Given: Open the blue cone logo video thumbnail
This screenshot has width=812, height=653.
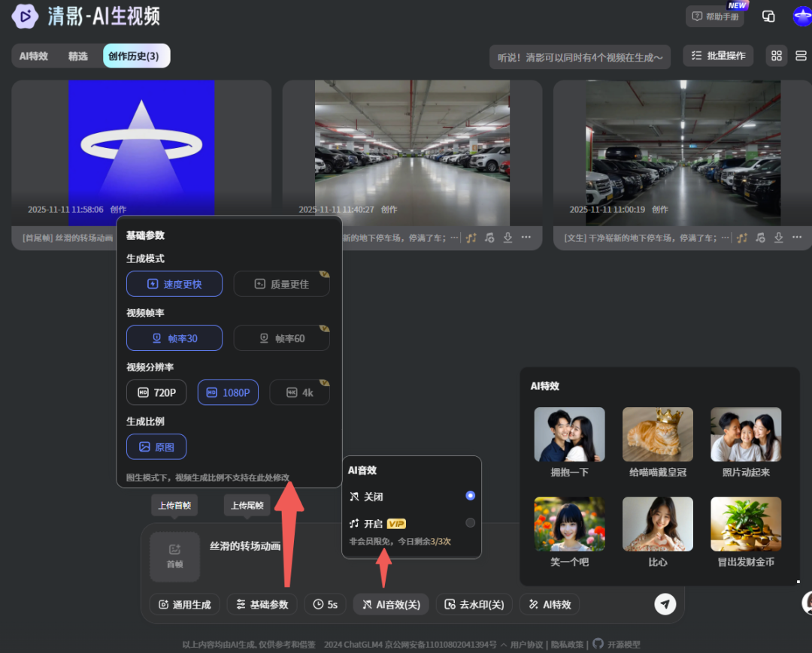Looking at the screenshot, I should [x=141, y=147].
